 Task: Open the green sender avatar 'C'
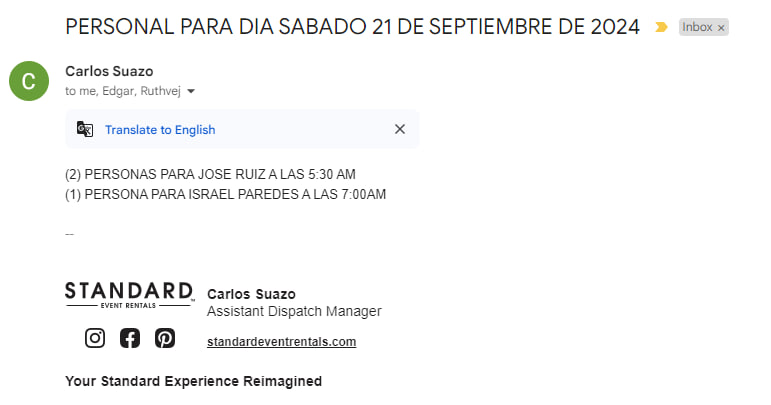point(29,81)
